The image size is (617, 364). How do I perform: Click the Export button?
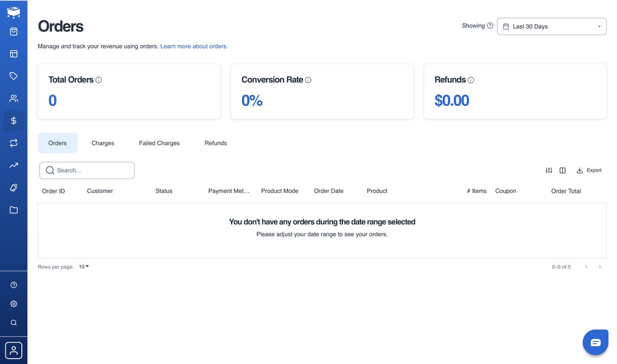coord(589,171)
